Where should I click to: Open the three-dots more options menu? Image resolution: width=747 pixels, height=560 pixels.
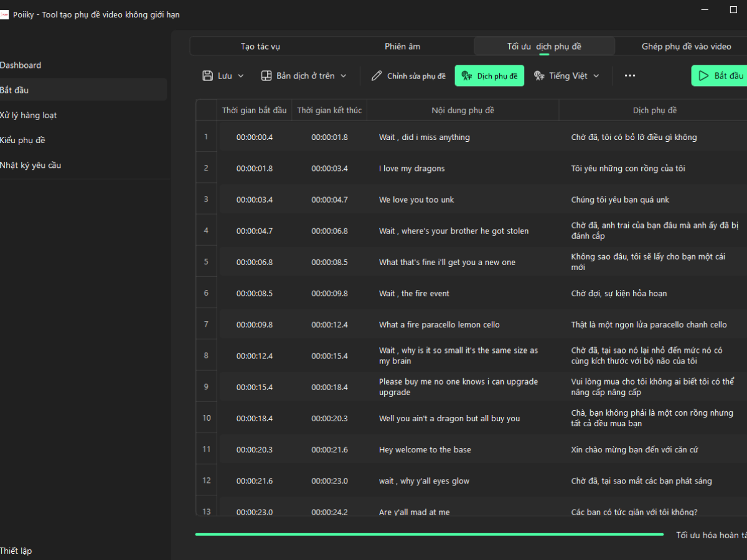(630, 76)
